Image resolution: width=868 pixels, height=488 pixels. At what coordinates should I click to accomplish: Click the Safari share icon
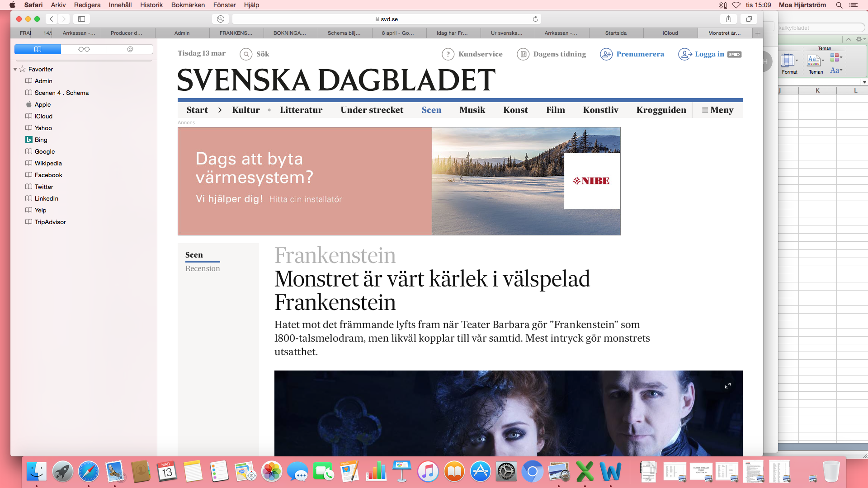728,19
